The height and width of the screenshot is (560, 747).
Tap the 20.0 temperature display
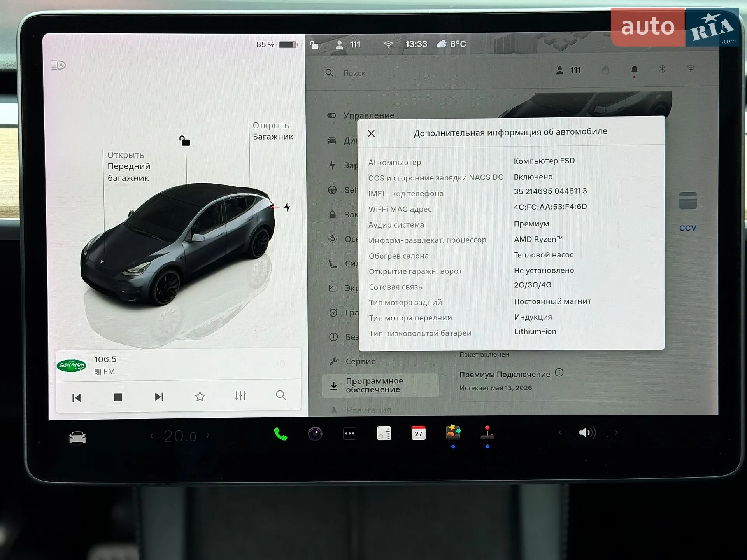coord(180,436)
